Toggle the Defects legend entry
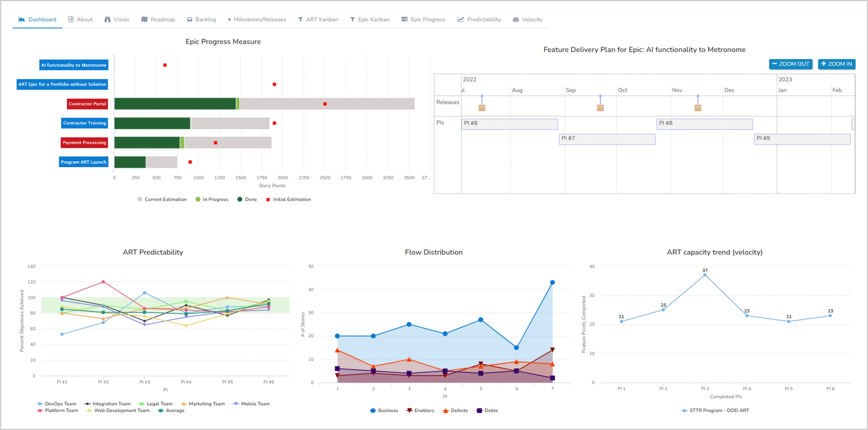The height and width of the screenshot is (430, 868). [455, 411]
